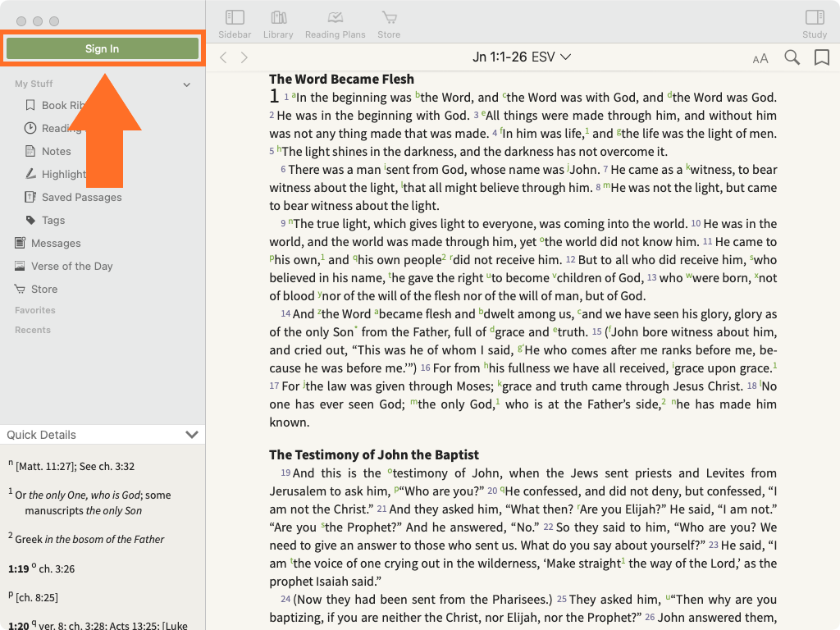The image size is (840, 630).
Task: Open Messages in the sidebar
Action: pyautogui.click(x=56, y=243)
